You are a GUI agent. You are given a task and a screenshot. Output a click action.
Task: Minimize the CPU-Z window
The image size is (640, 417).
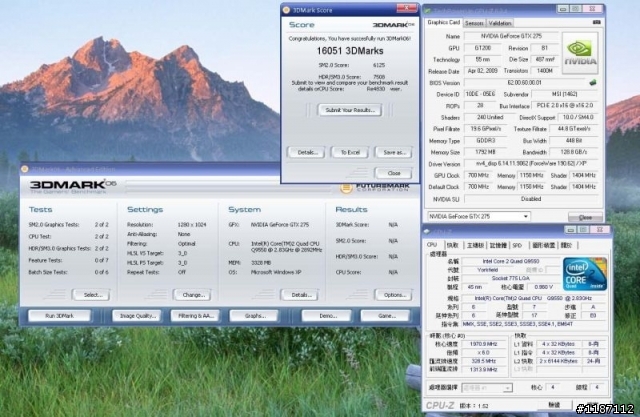[x=571, y=230]
